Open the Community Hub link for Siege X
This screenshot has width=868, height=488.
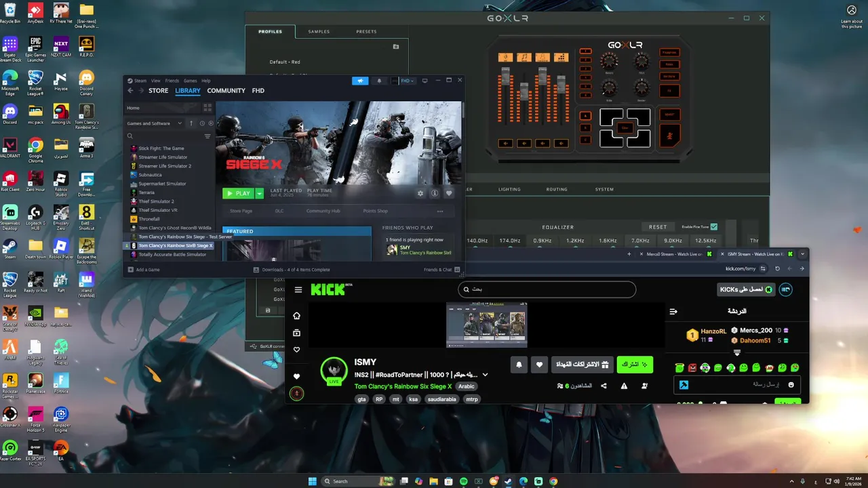pyautogui.click(x=323, y=211)
